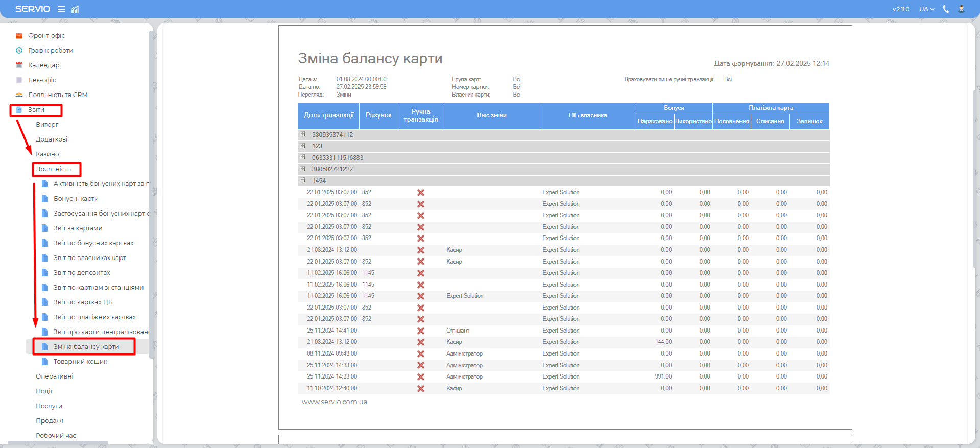Expand the Оперативні reports category
This screenshot has width=980, height=448.
point(54,376)
